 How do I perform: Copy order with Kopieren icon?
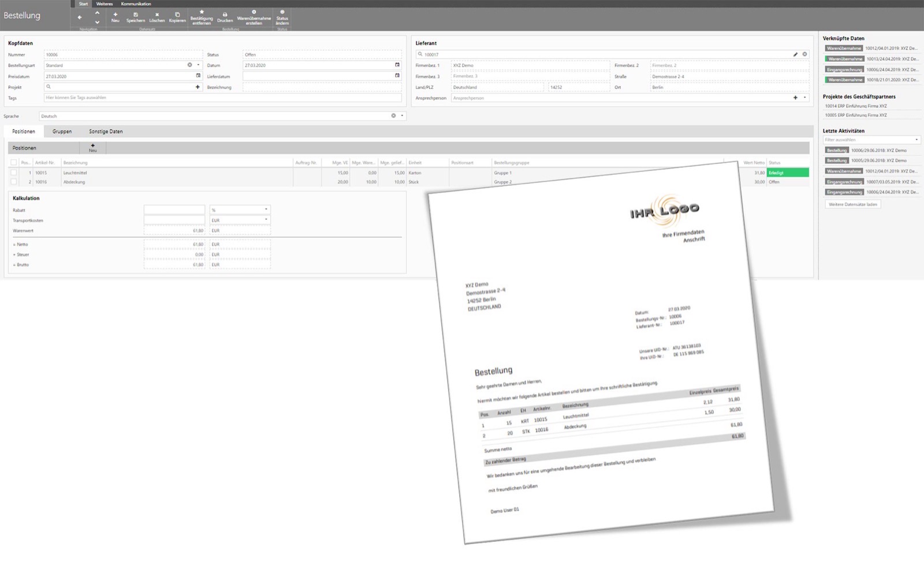177,17
